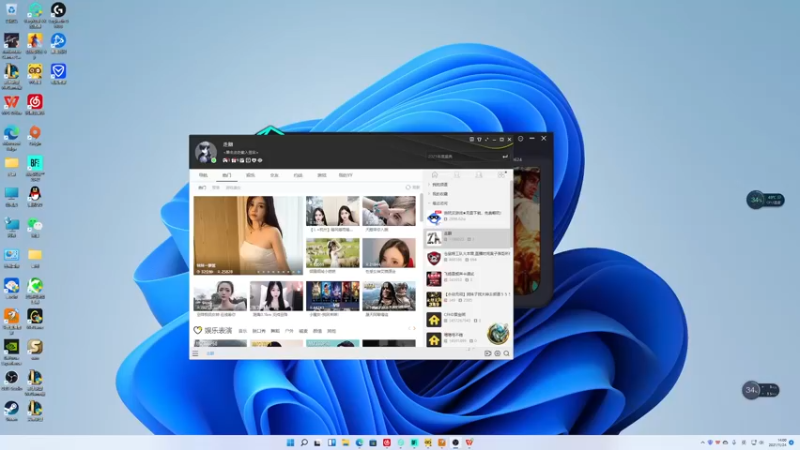Click the refresh circle button above thumbnails
This screenshot has height=450, width=800.
[x=408, y=187]
